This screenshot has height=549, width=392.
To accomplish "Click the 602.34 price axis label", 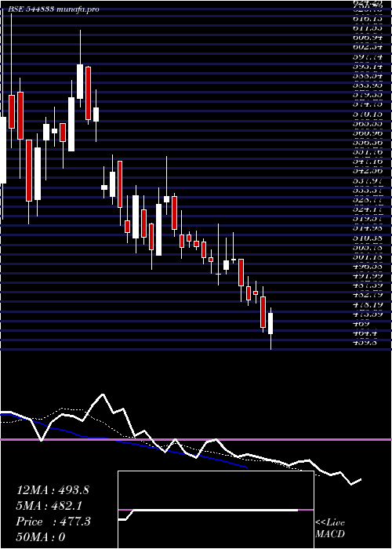I will tap(368, 47).
